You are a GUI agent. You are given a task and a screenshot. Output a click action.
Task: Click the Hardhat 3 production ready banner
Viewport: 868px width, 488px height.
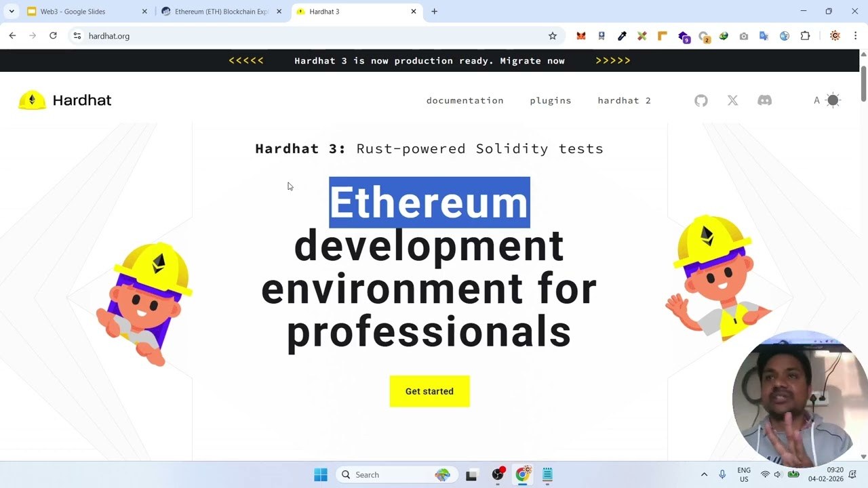429,60
